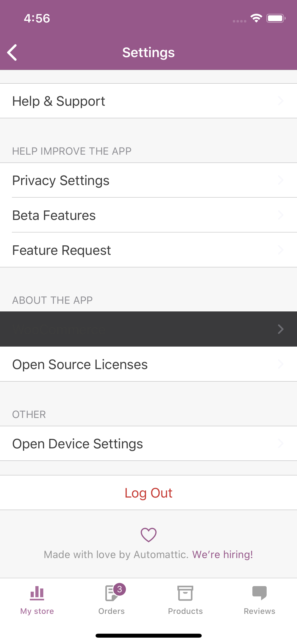Tap the back arrow icon
This screenshot has height=644, width=297.
tap(12, 52)
